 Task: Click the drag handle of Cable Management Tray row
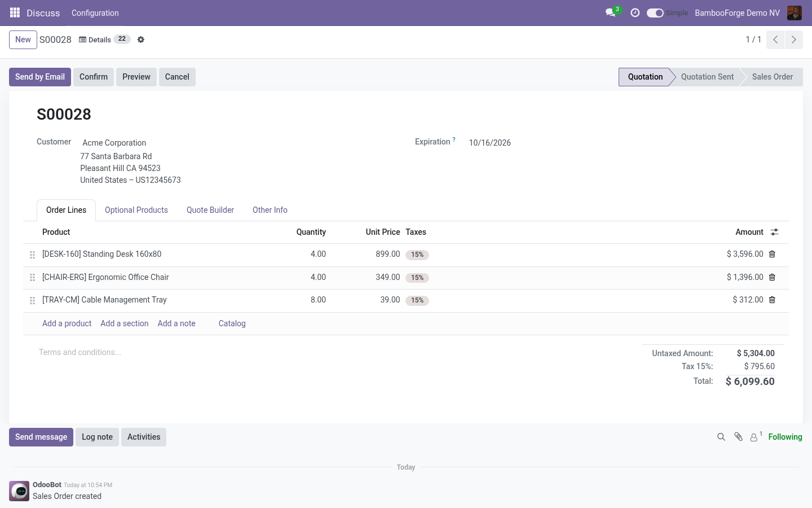point(32,300)
